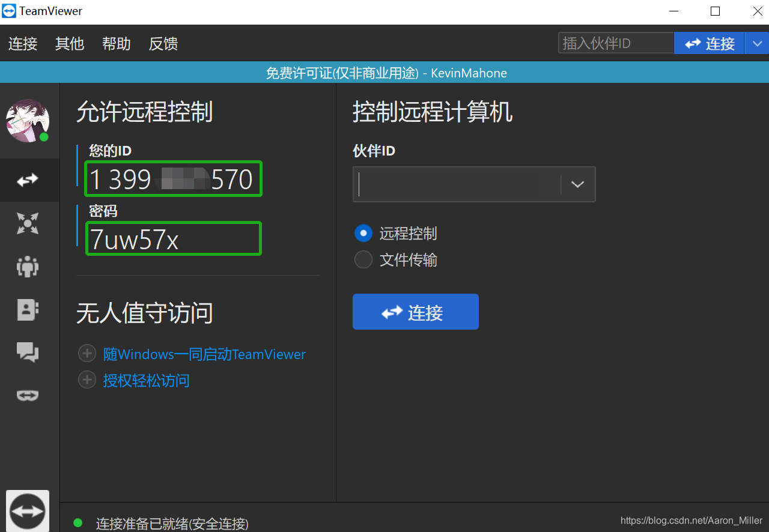The image size is (769, 532).
Task: Click the TeamViewer logo at bottom left
Action: pyautogui.click(x=28, y=511)
